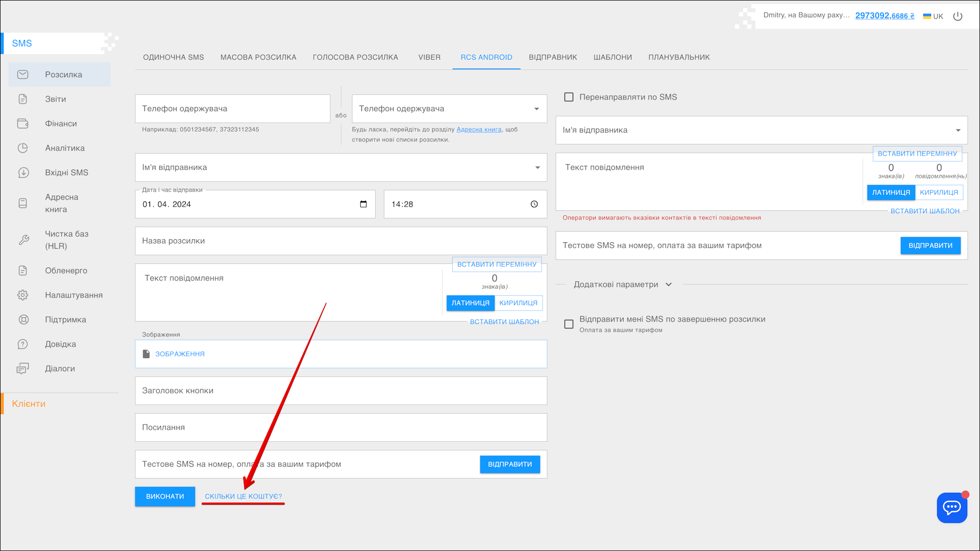The image size is (980, 551).
Task: Click the calendar icon in date field
Action: tap(363, 204)
